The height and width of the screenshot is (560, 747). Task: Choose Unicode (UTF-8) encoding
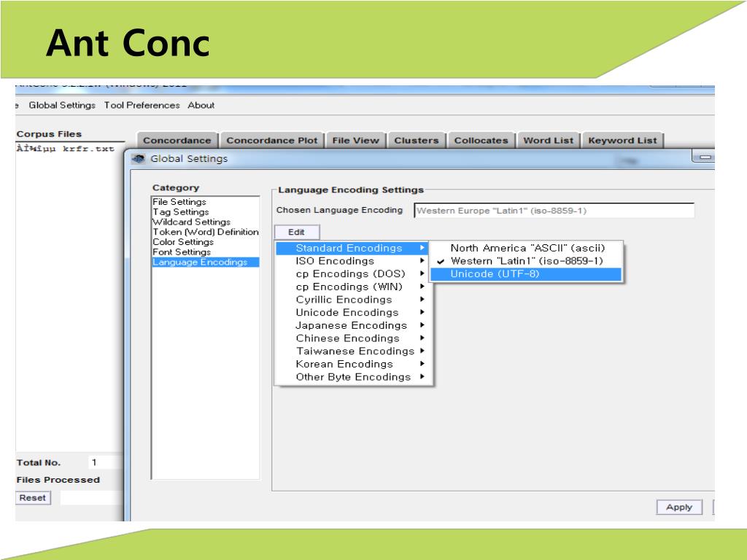click(x=526, y=274)
